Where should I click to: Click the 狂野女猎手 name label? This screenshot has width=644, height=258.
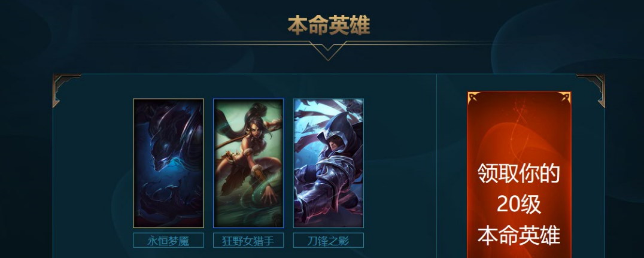pyautogui.click(x=248, y=240)
